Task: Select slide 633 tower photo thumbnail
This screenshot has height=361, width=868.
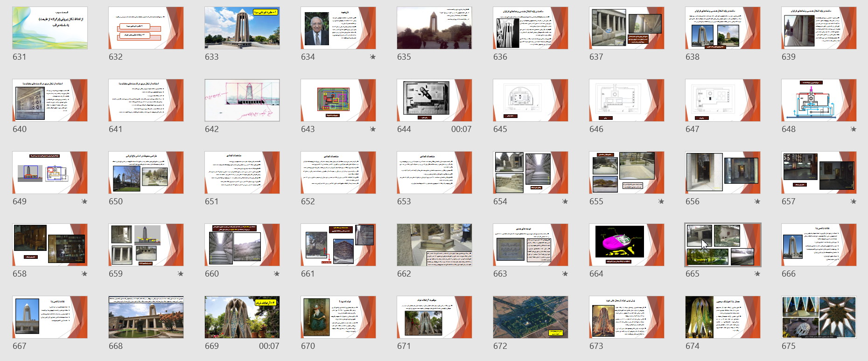Action: pos(242,28)
